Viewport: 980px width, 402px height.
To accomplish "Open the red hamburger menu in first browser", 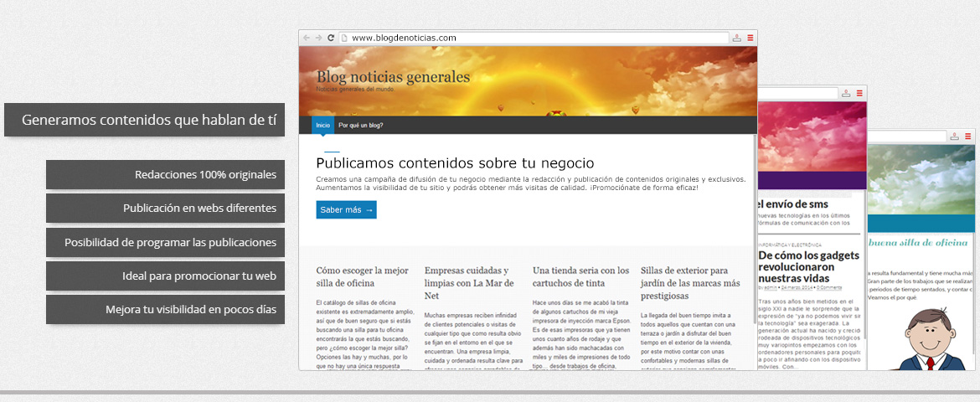I will point(750,38).
